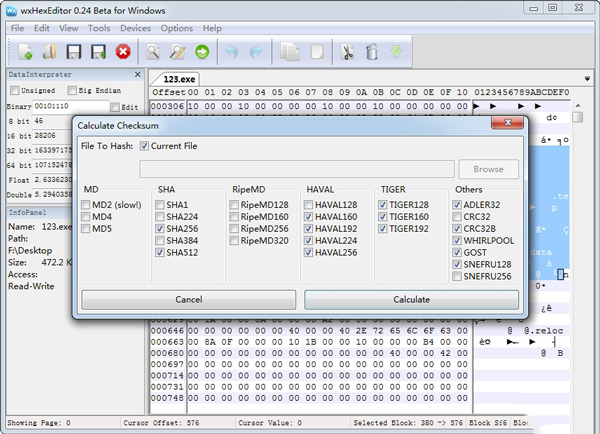
Task: Click the Binary value input field
Action: pyautogui.click(x=71, y=105)
